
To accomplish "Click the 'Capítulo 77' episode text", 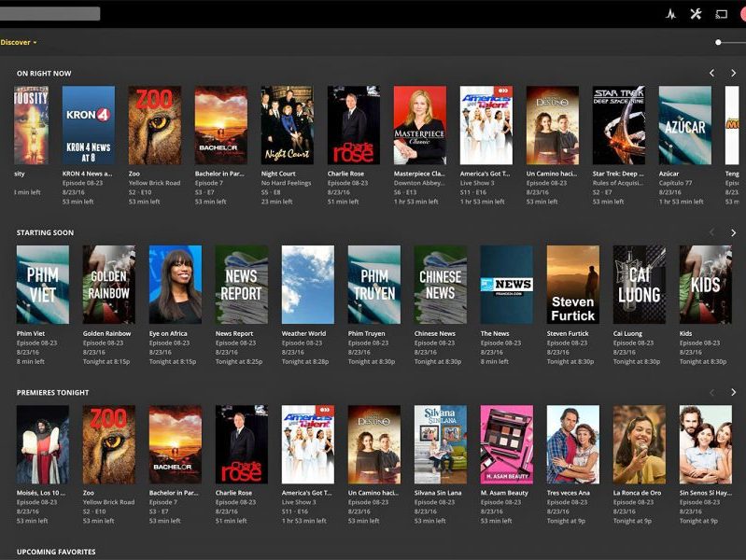I will (676, 183).
